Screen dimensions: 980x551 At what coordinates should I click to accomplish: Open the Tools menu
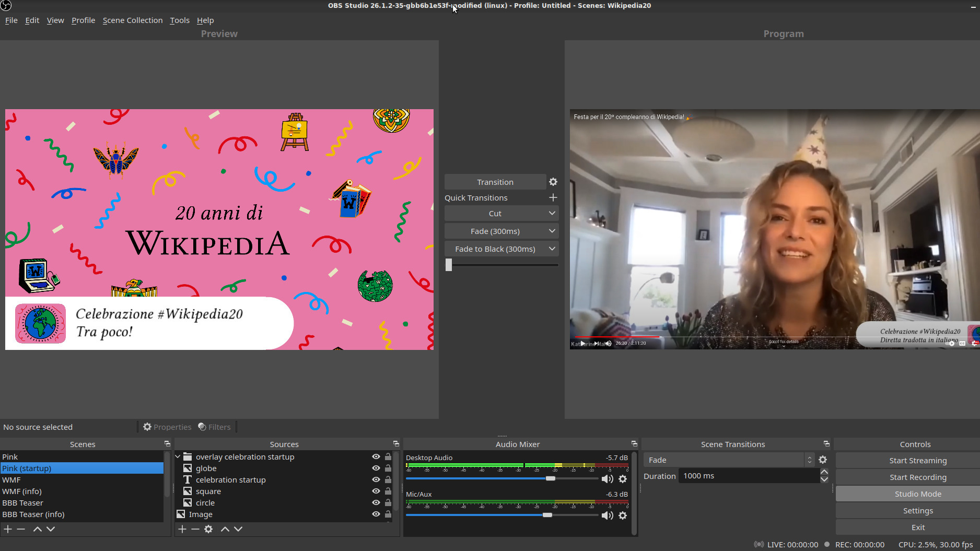[180, 20]
